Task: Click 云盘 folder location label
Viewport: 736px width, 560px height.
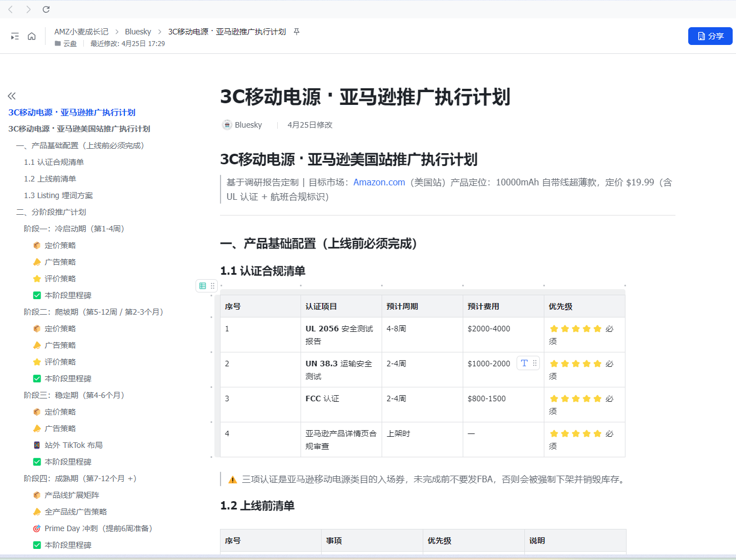Action: tap(69, 44)
